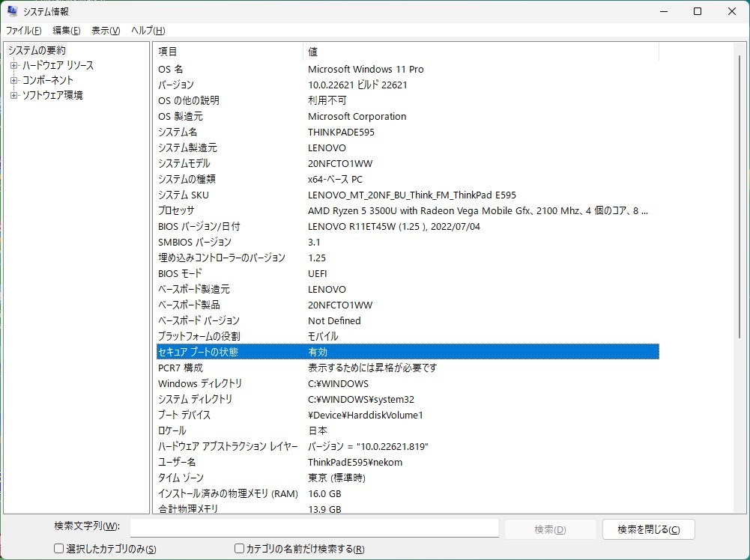Viewport: 750px width, 560px height.
Task: Click the 検索(D) button
Action: [x=550, y=529]
